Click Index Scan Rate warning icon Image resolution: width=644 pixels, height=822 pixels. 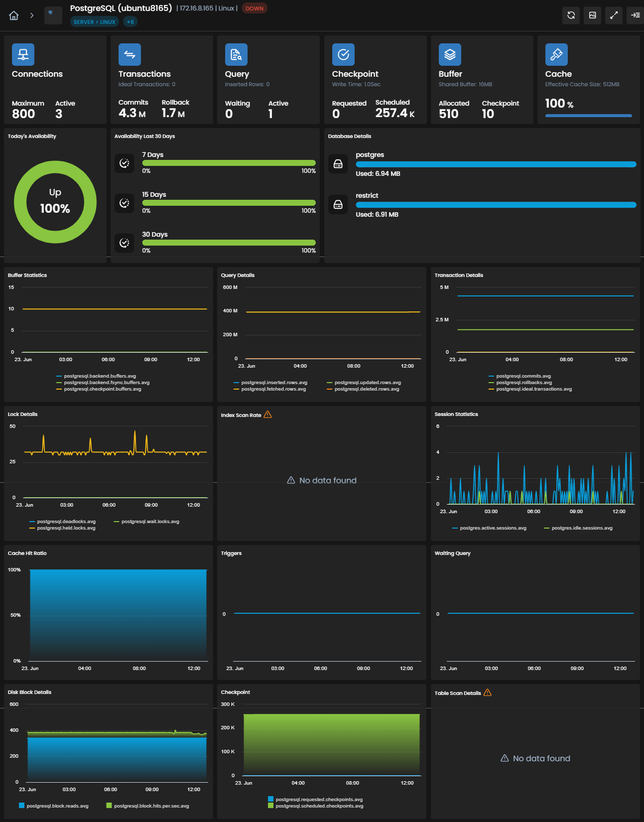(267, 414)
